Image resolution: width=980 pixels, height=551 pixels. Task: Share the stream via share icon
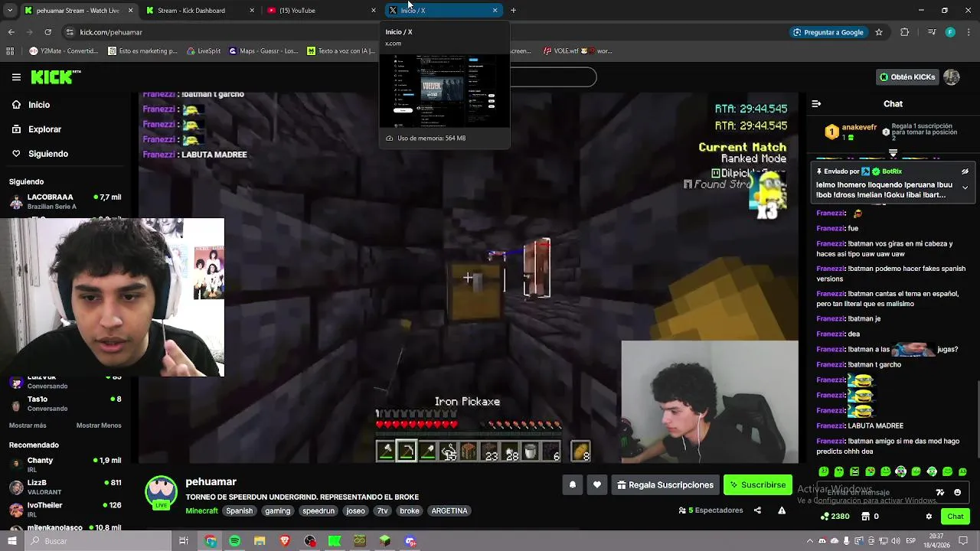(757, 510)
